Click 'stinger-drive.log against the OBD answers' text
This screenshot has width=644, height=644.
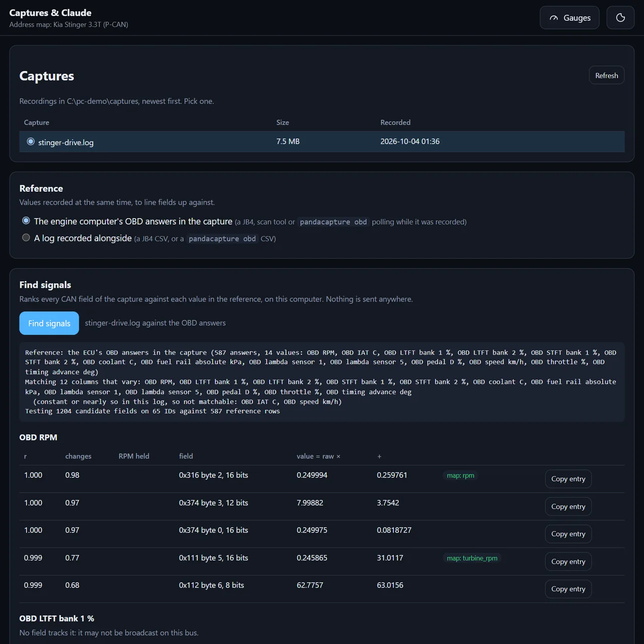coord(155,323)
